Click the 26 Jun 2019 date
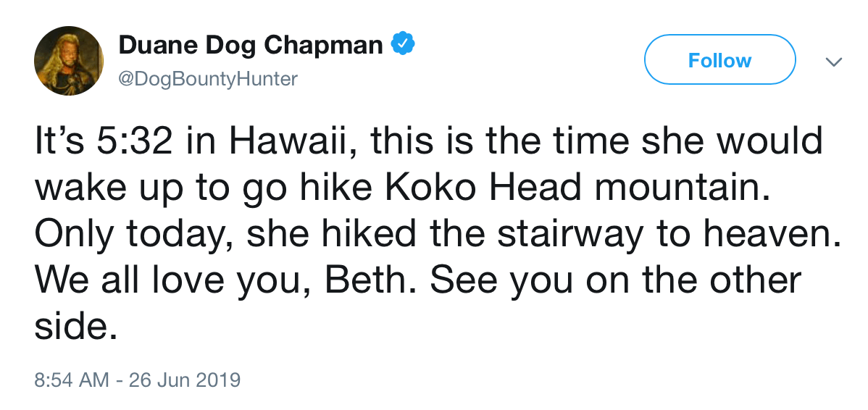 (x=184, y=380)
